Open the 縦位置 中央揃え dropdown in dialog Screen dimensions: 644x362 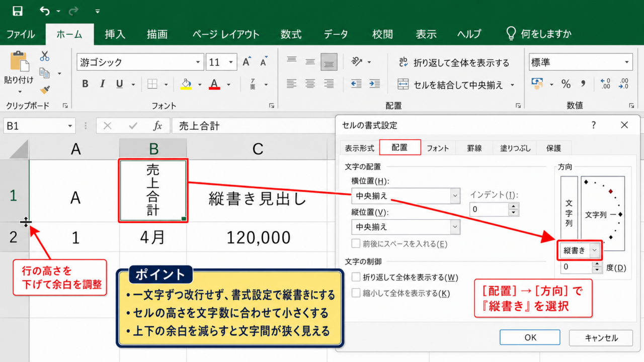click(x=455, y=227)
